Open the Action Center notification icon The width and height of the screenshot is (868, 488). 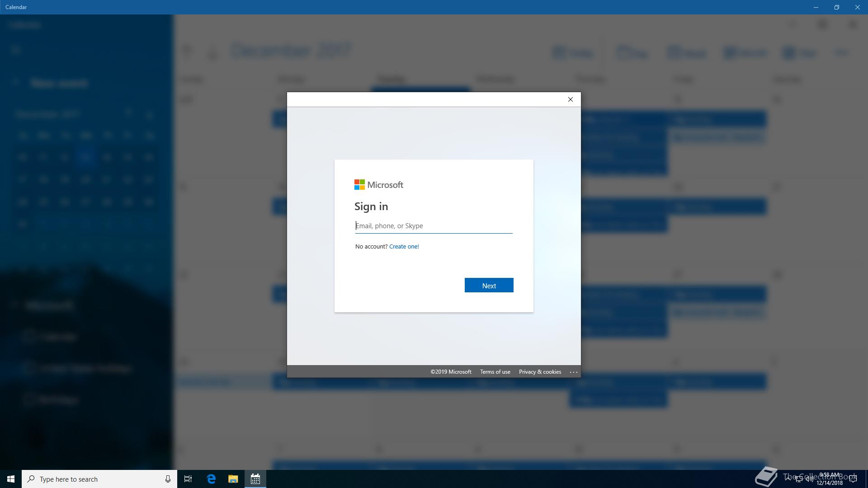pos(853,479)
